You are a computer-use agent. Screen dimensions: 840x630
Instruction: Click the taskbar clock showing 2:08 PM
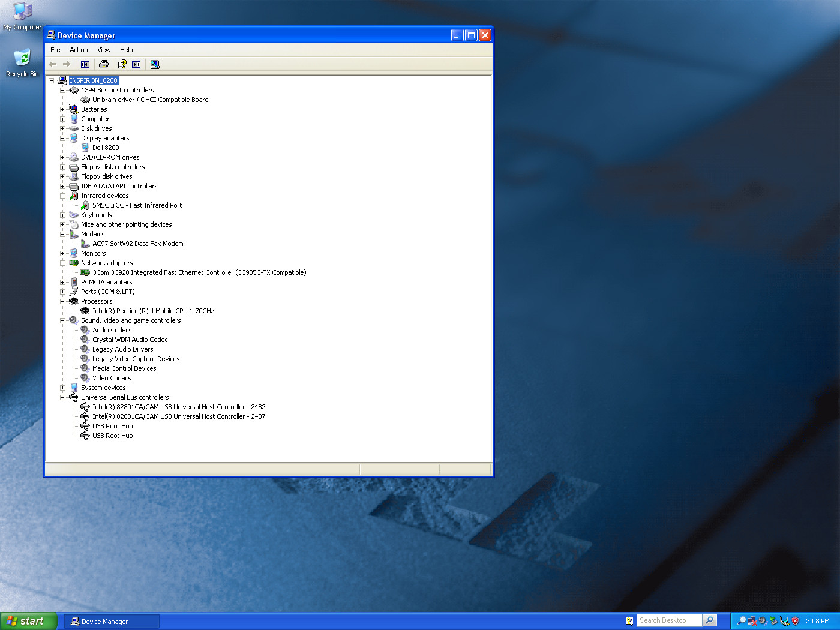[817, 621]
